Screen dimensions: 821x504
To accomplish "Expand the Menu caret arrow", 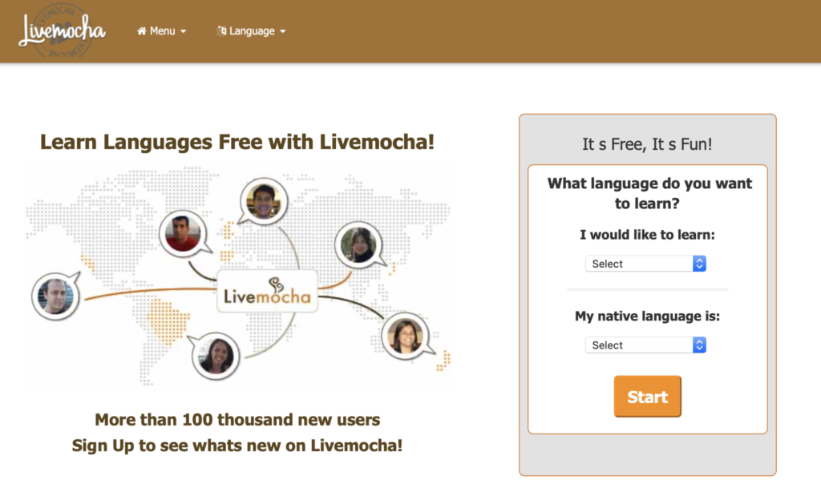I will click(184, 31).
